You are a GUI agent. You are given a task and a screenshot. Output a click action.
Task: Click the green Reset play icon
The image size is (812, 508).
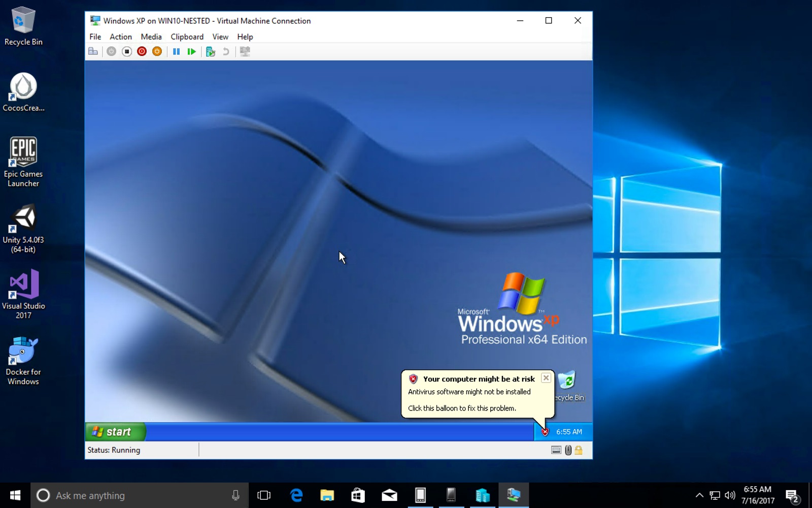191,51
